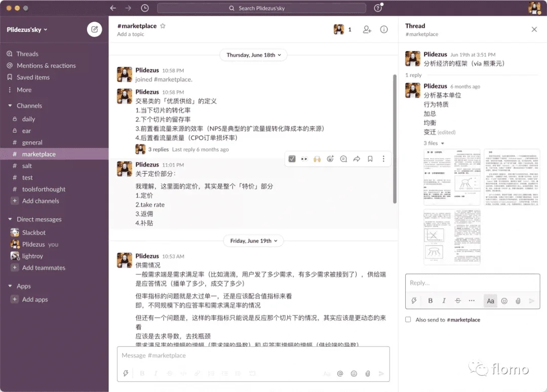Toggle Aa formatting in thread reply
547x392 pixels.
coord(490,300)
